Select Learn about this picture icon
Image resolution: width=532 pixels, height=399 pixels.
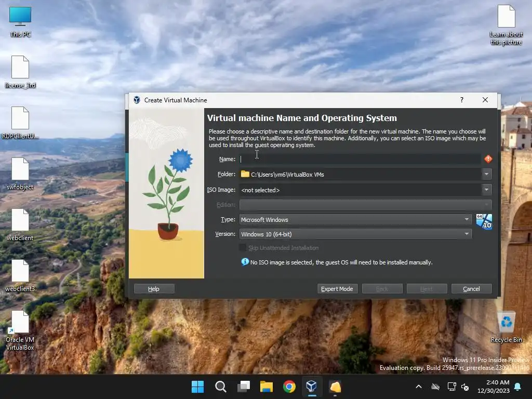506,25
